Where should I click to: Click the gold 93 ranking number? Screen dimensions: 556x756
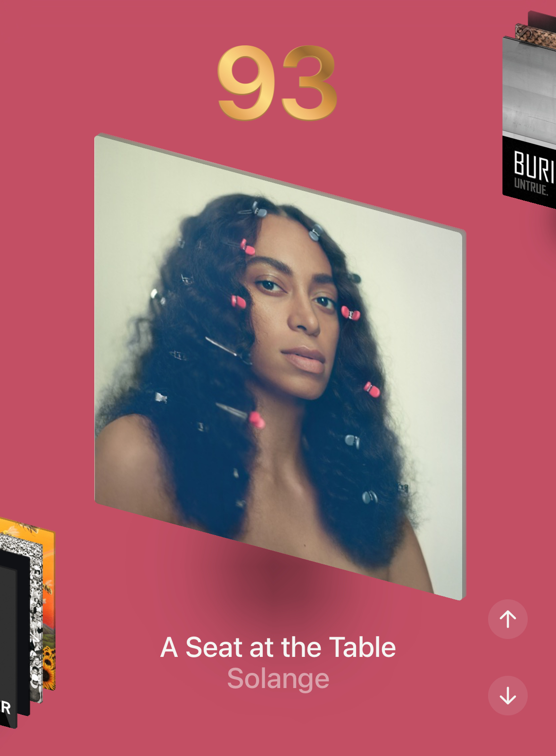pos(277,83)
